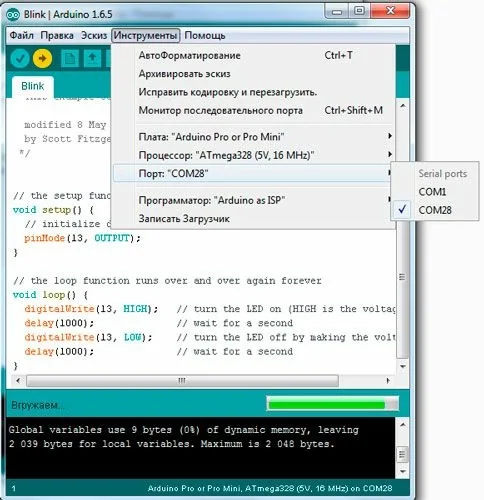
Task: Click the void loop() code line
Action: (x=50, y=295)
